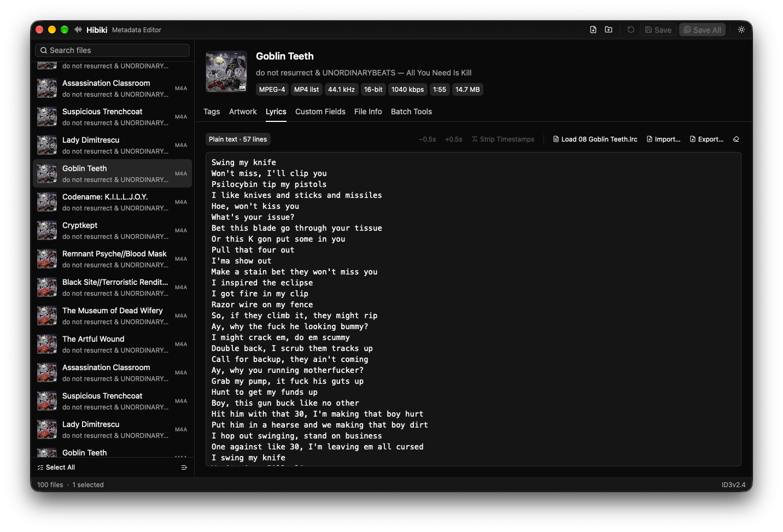Click the "1040 kbps" bitrate badge
The image size is (783, 532).
point(407,90)
